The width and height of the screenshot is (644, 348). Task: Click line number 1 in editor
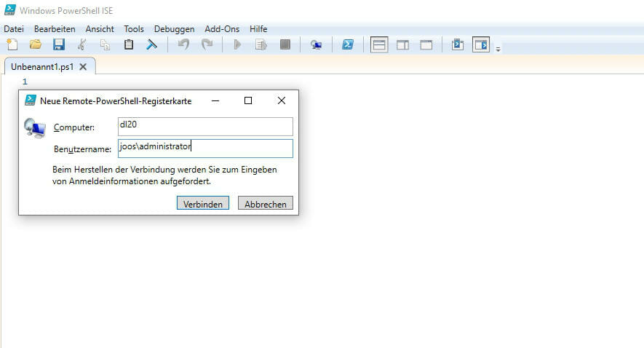click(x=25, y=82)
